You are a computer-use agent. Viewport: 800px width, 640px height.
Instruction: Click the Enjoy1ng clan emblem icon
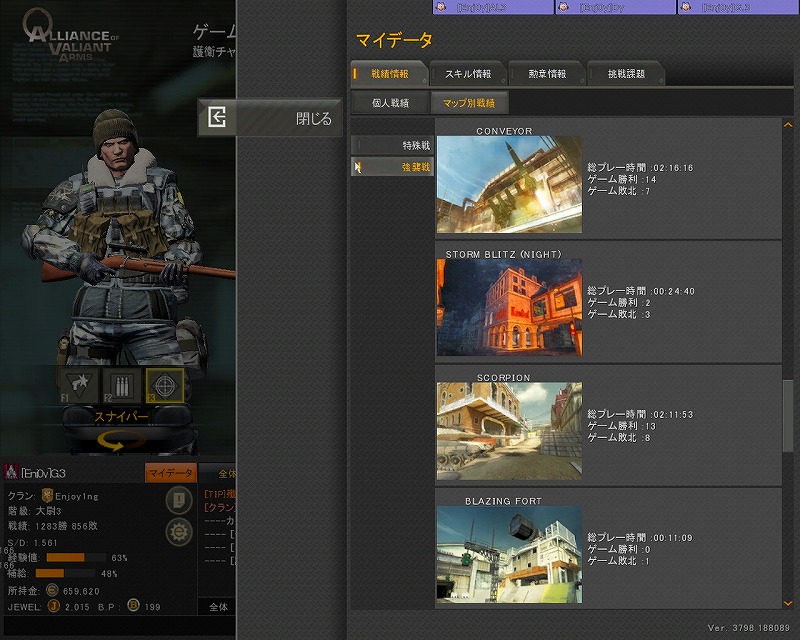click(x=46, y=496)
